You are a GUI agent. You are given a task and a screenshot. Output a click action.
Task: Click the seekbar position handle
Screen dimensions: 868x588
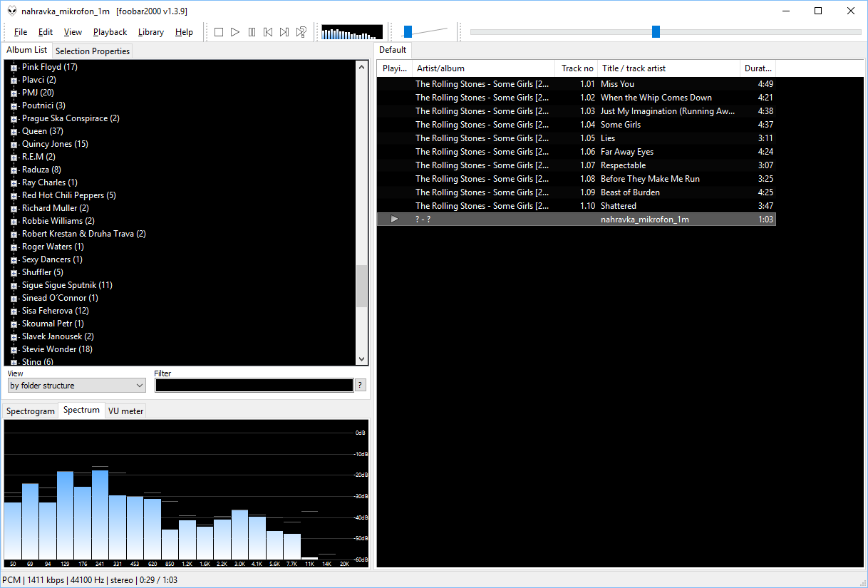[656, 31]
